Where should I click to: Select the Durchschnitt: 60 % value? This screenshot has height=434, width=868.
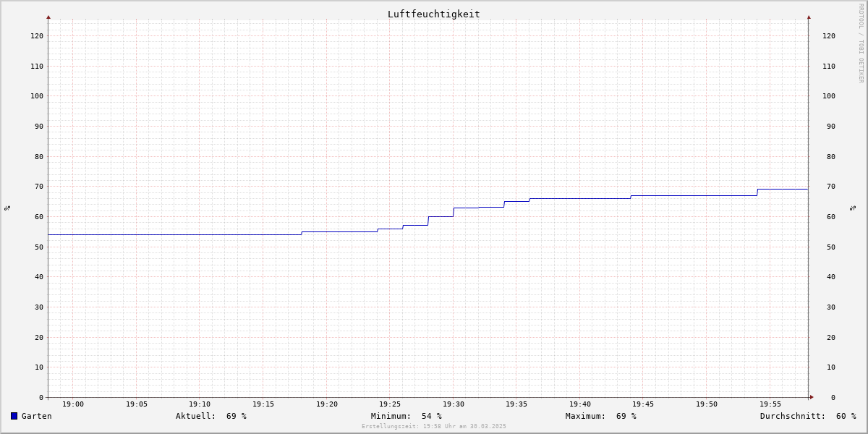click(808, 416)
